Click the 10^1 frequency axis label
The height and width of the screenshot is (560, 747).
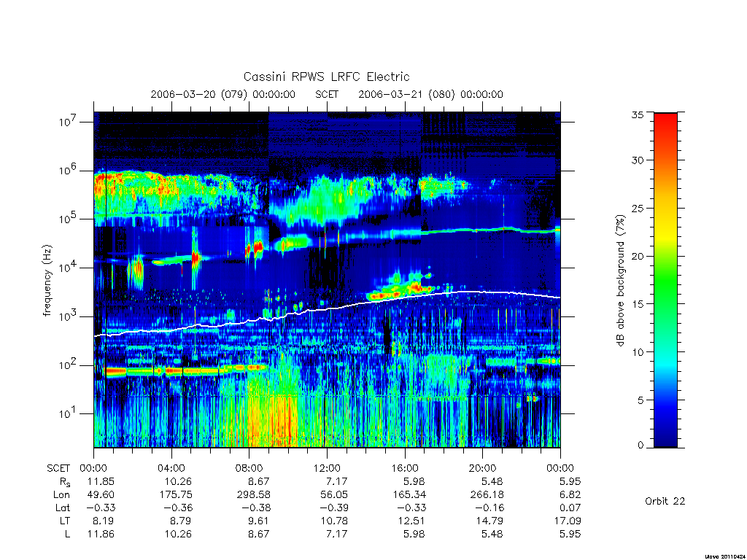tap(68, 414)
